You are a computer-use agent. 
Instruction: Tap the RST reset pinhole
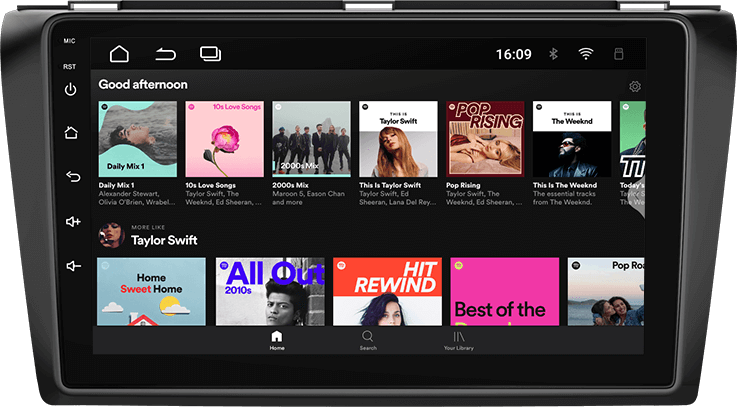70,67
